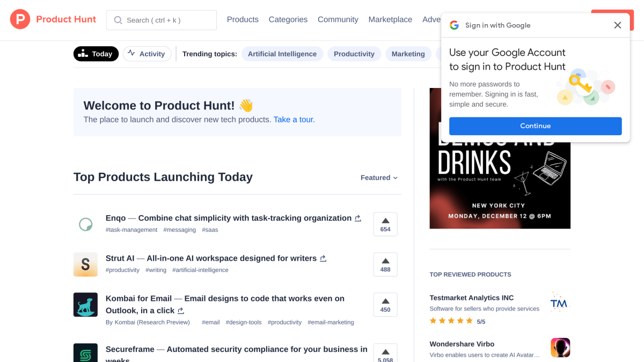The image size is (644, 362).
Task: Click the search magnifier icon
Action: [118, 20]
